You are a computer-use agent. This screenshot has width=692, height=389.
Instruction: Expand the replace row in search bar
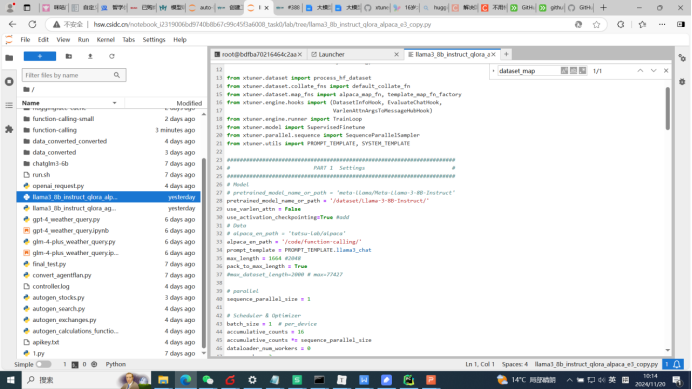[x=493, y=71]
